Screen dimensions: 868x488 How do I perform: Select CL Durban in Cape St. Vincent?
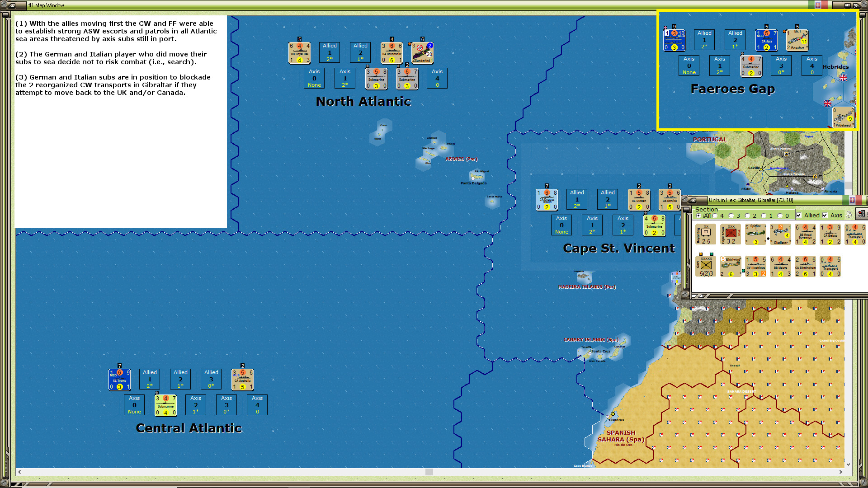pos(639,200)
